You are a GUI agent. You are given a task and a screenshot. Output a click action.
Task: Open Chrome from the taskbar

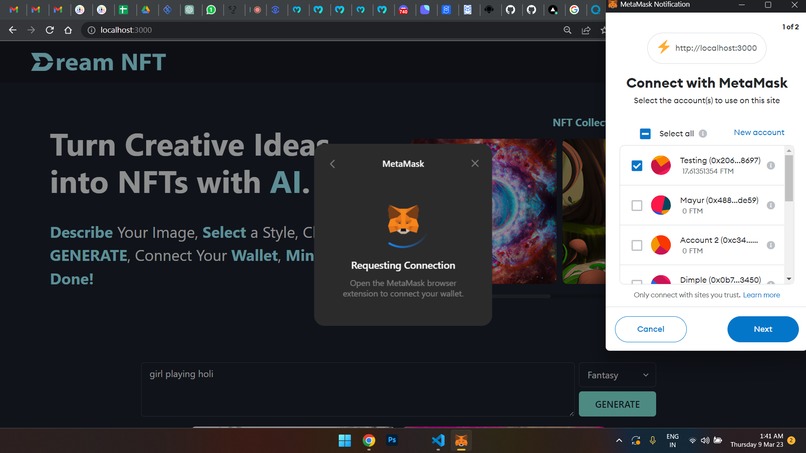click(x=369, y=441)
